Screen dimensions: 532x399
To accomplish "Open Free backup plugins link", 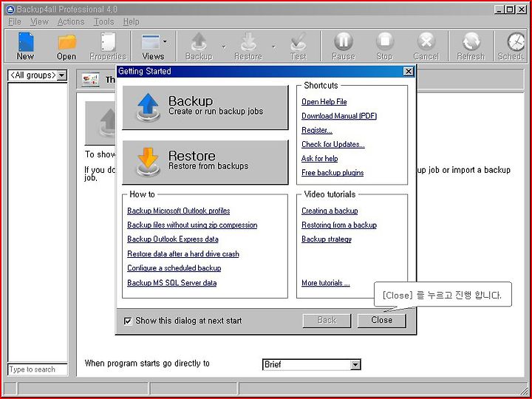I will click(x=332, y=173).
